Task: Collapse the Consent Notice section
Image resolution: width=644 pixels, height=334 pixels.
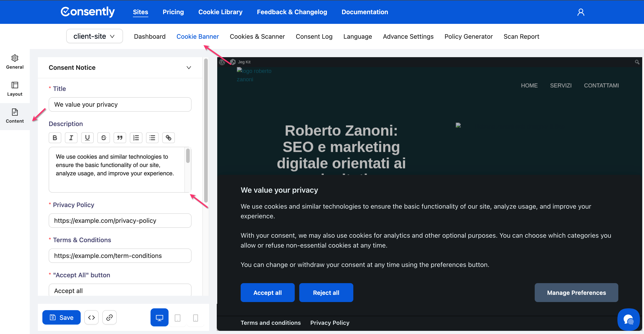Action: coord(189,68)
